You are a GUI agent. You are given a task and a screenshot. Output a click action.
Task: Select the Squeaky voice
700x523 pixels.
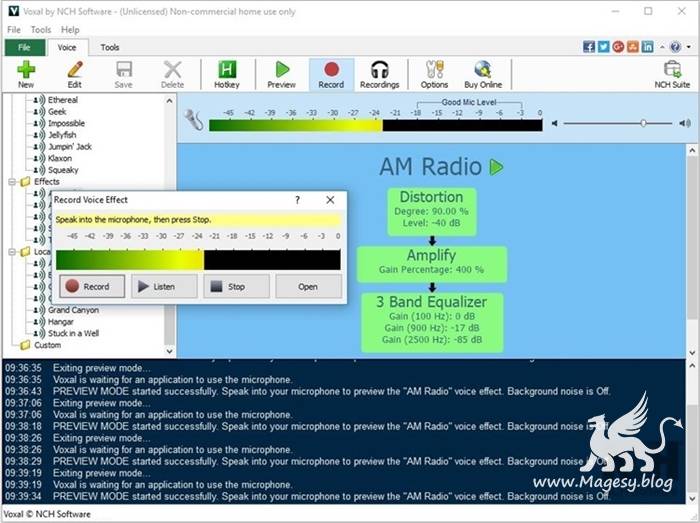63,170
